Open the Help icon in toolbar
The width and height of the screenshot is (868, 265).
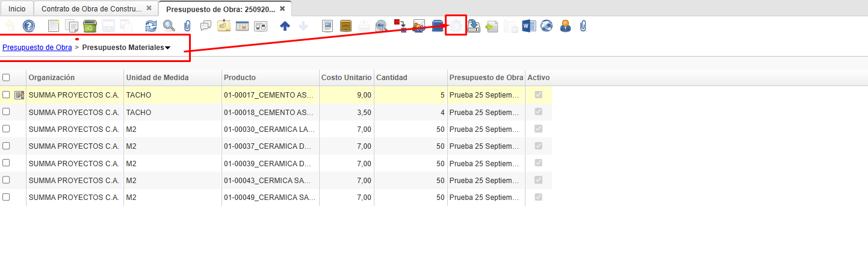click(28, 26)
